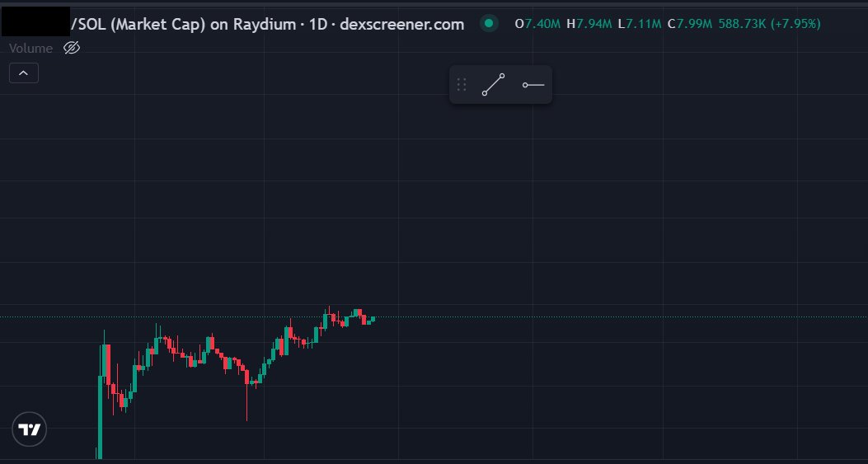Click the low value L7.11M
Viewport: 868px width, 464px height.
pos(640,24)
